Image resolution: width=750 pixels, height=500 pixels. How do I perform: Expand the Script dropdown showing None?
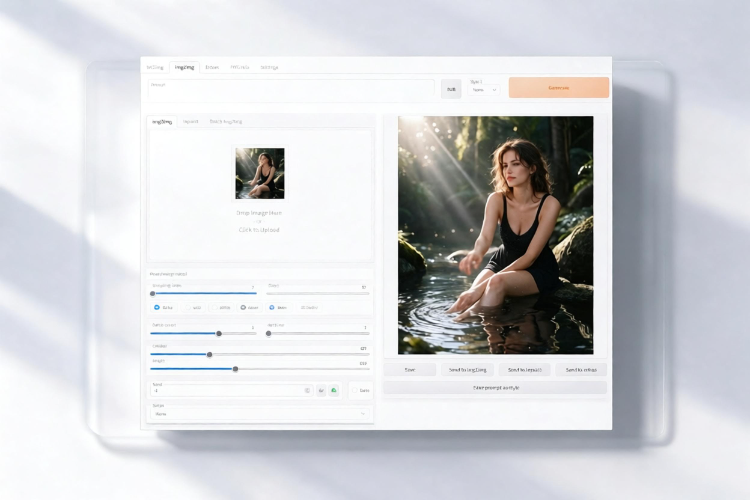point(259,414)
